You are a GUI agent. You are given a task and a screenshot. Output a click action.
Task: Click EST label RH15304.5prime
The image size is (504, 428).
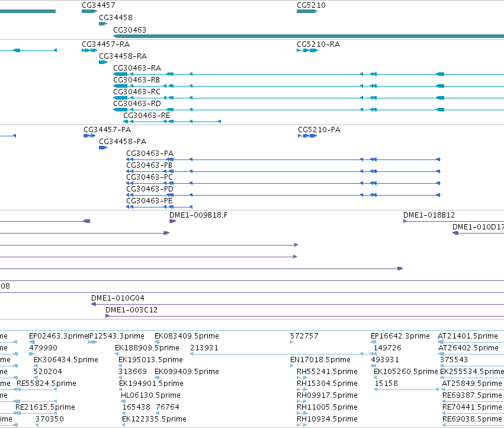327,384
